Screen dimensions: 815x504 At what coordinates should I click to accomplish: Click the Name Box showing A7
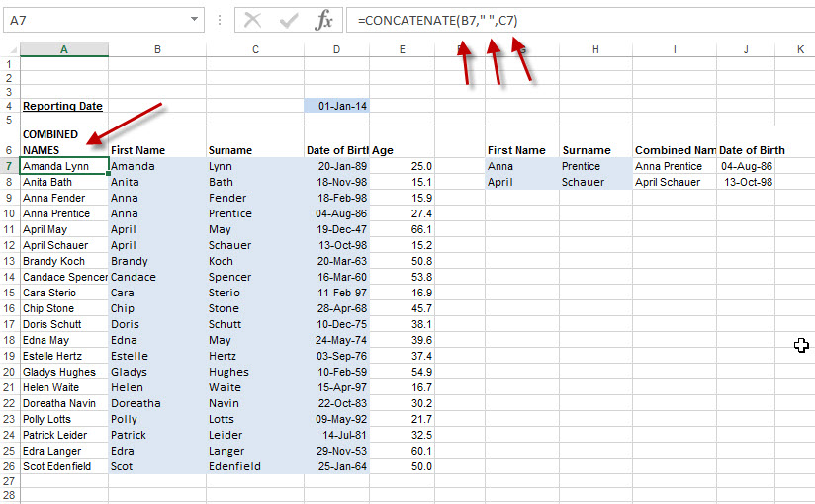(104, 21)
